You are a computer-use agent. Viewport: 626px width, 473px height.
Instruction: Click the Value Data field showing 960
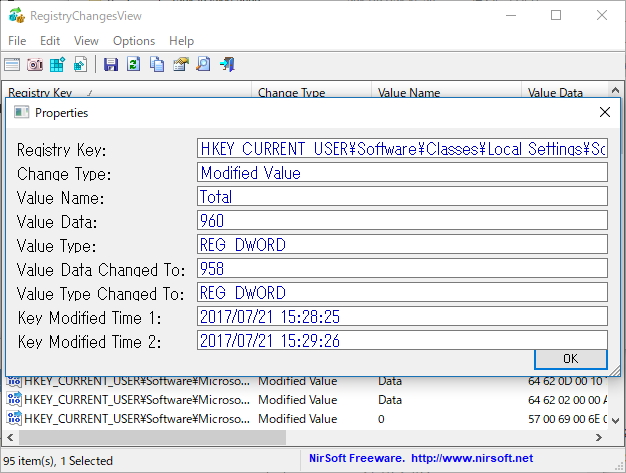(402, 221)
